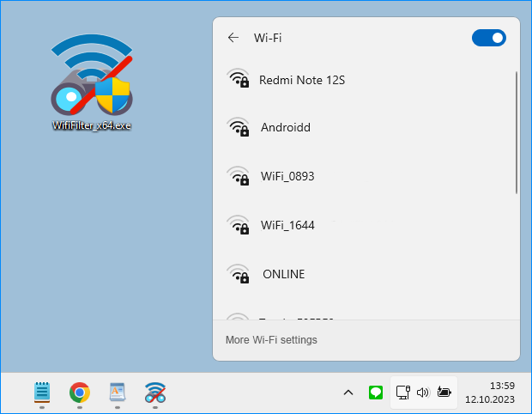Open the volume speaker tray icon

[422, 393]
